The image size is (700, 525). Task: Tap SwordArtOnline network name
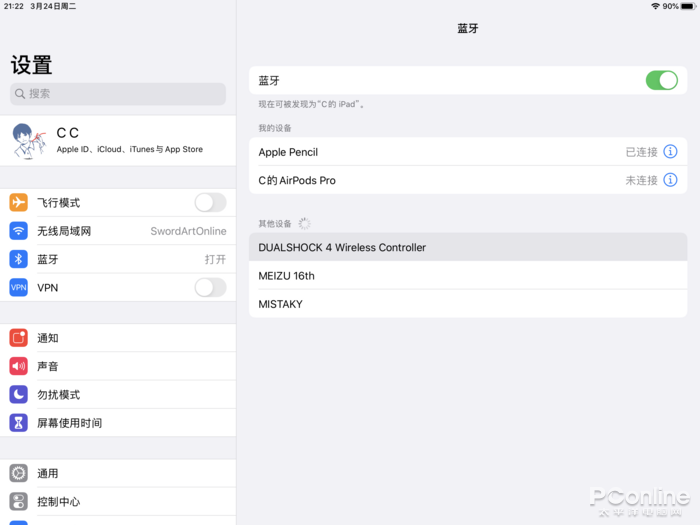coord(188,231)
